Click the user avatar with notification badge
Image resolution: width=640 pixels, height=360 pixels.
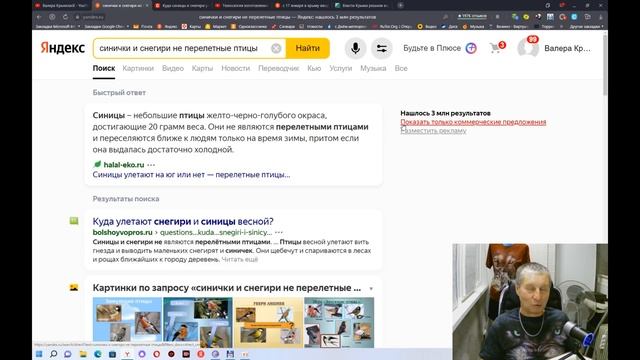point(528,47)
